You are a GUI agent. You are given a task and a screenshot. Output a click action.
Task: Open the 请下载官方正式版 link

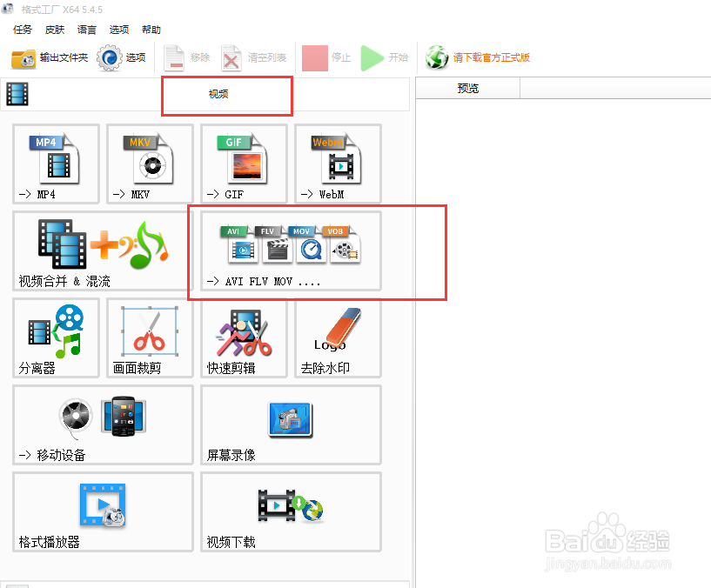tap(491, 57)
